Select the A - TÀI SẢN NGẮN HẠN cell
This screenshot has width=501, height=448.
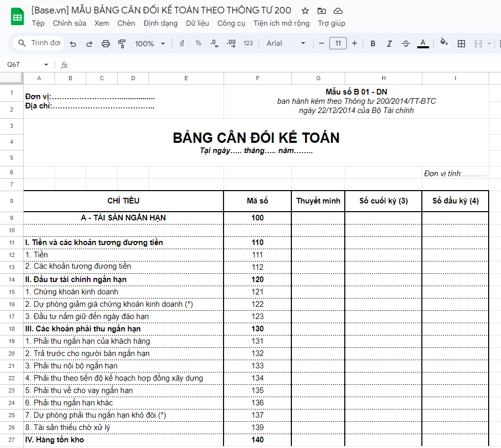pyautogui.click(x=123, y=218)
